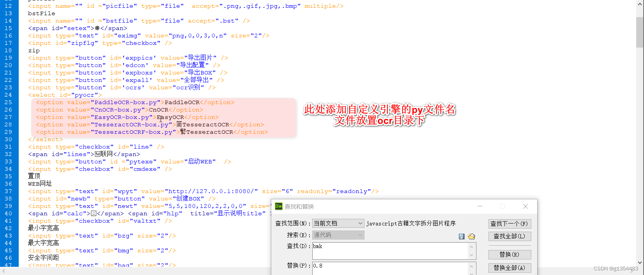
Task: Click the PaddleOCR-box.py option code line
Action: click(x=135, y=102)
